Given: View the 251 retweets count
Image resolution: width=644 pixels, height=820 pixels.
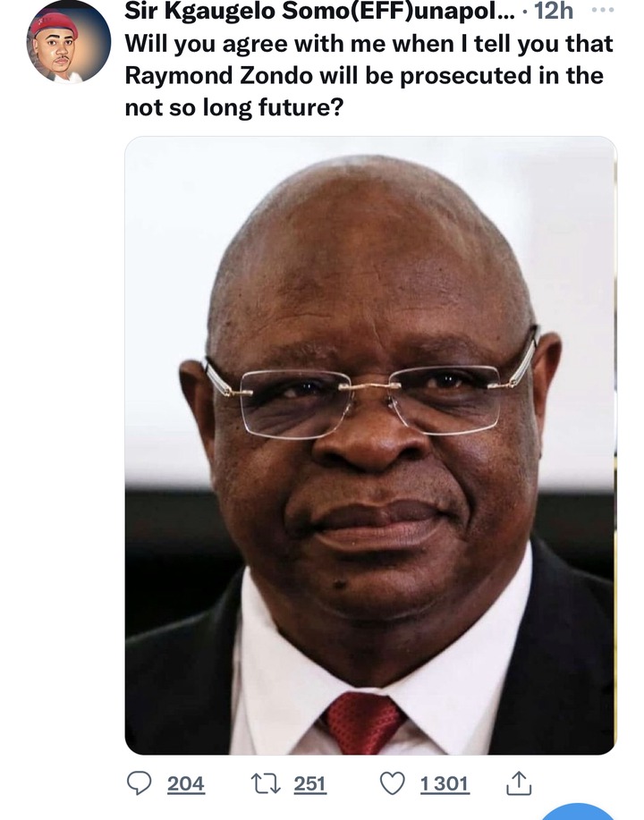Looking at the screenshot, I should 310,783.
